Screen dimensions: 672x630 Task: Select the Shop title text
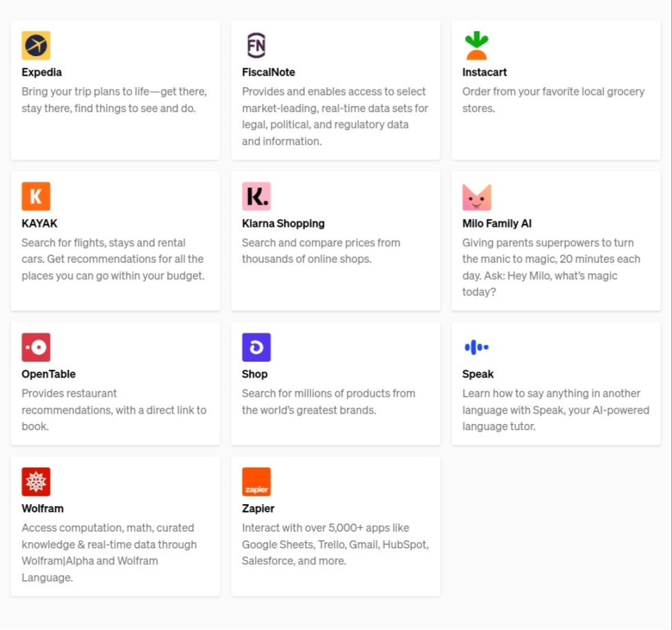point(254,374)
